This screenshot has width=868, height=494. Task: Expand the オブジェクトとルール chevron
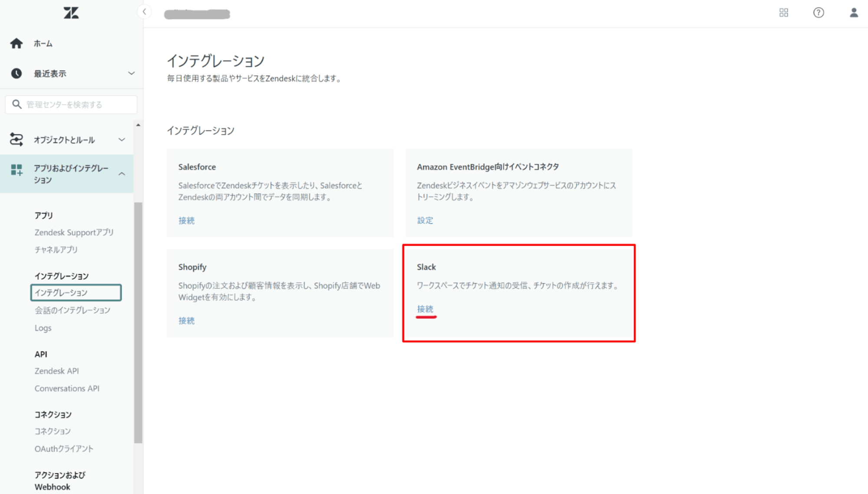click(x=122, y=140)
